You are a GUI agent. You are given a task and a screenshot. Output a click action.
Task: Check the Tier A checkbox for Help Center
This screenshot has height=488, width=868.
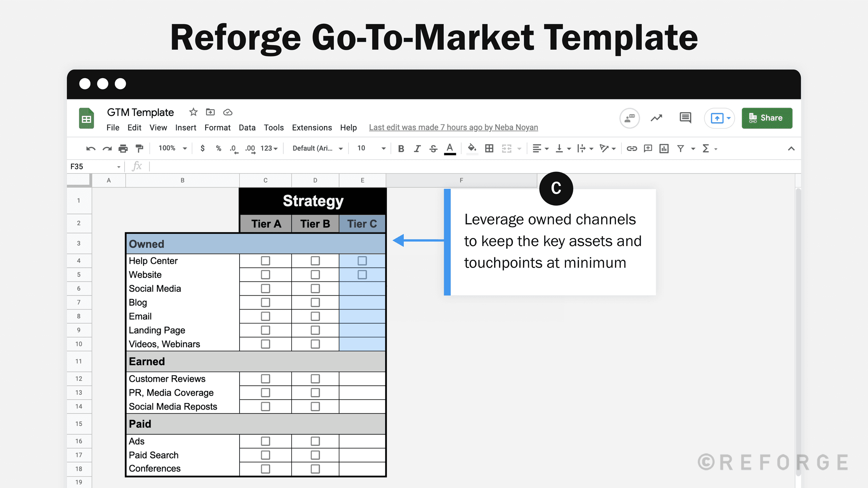(x=265, y=261)
